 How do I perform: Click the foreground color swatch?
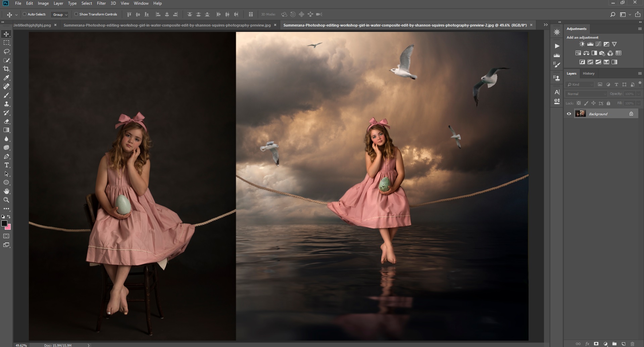pyautogui.click(x=4, y=223)
